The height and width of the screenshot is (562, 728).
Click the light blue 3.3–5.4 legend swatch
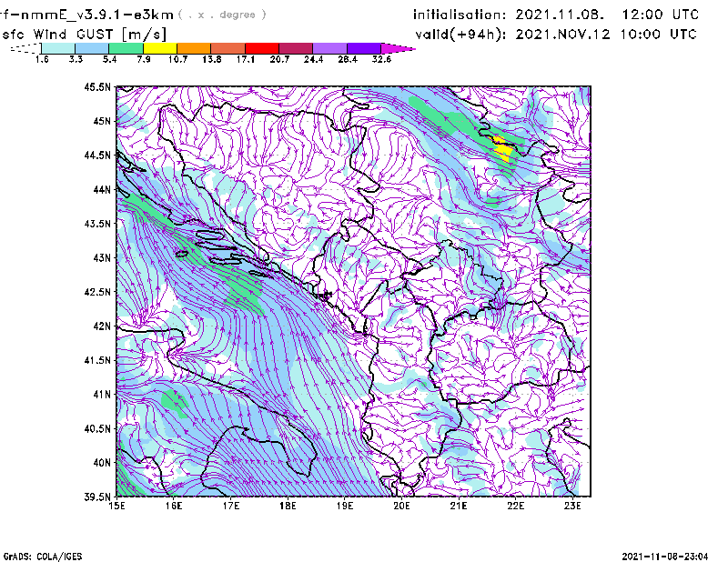point(92,48)
